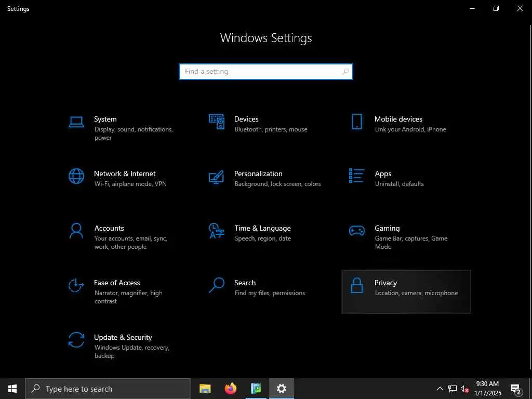Open the Devices heading link
This screenshot has width=532, height=399.
coord(246,119)
